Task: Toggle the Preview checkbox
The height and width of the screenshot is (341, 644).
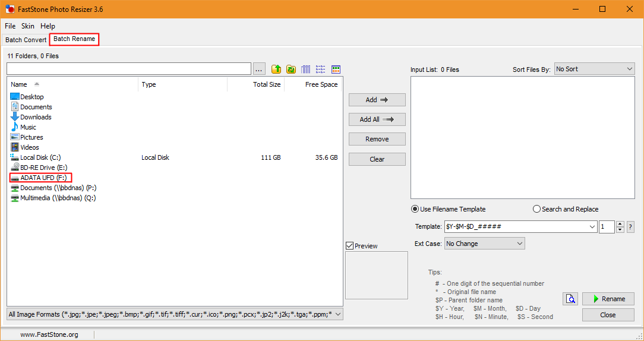Action: [x=350, y=246]
